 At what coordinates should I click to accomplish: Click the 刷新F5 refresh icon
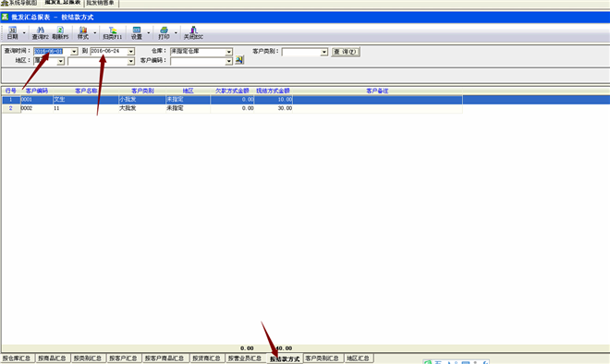60,32
